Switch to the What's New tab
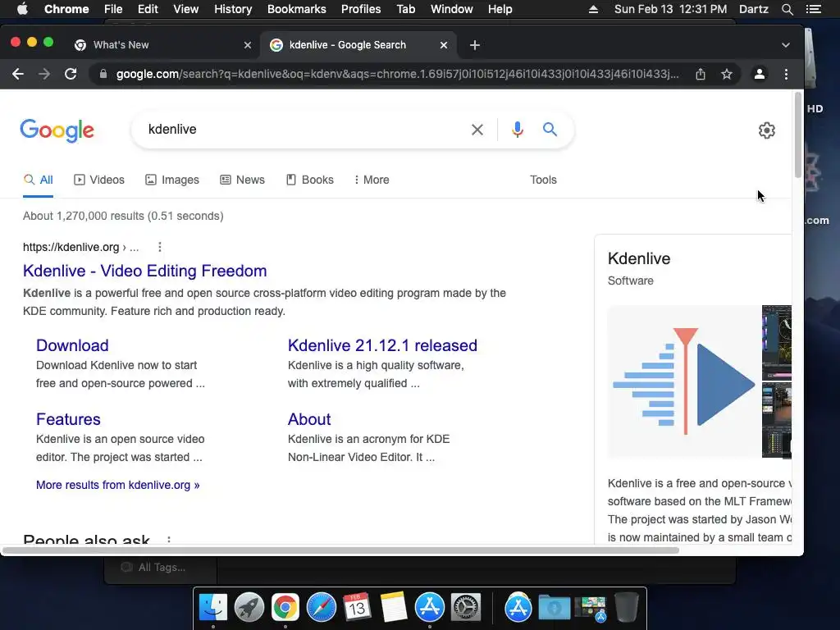The height and width of the screenshot is (630, 840). (x=161, y=45)
